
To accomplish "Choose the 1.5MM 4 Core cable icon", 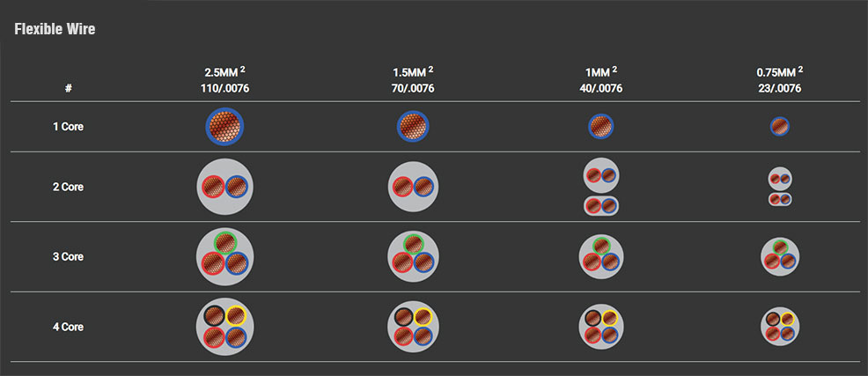I will [413, 327].
